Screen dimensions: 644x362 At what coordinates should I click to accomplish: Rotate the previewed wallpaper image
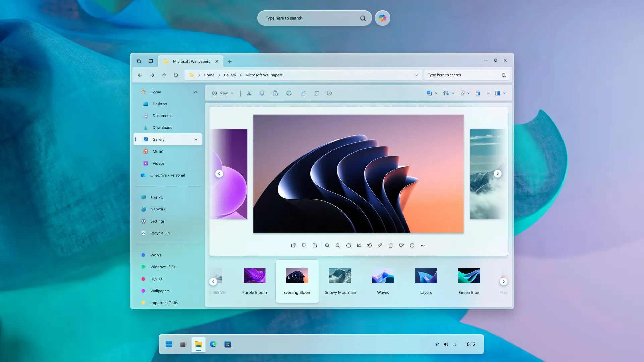coord(348,245)
